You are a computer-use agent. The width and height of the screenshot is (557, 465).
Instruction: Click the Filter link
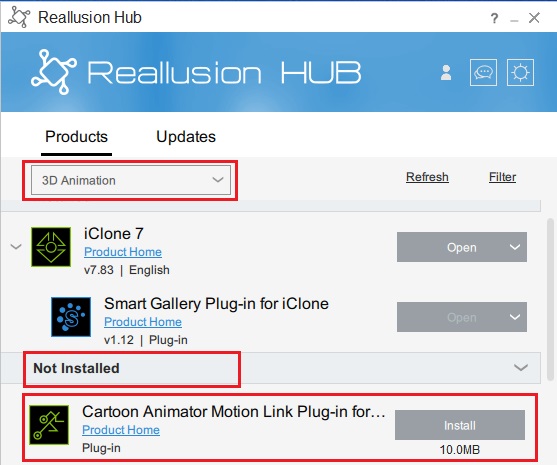coord(502,177)
